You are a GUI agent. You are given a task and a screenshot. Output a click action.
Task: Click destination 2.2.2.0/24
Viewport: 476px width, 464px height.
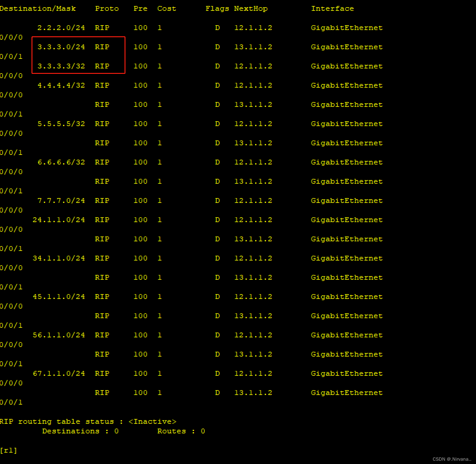[61, 28]
